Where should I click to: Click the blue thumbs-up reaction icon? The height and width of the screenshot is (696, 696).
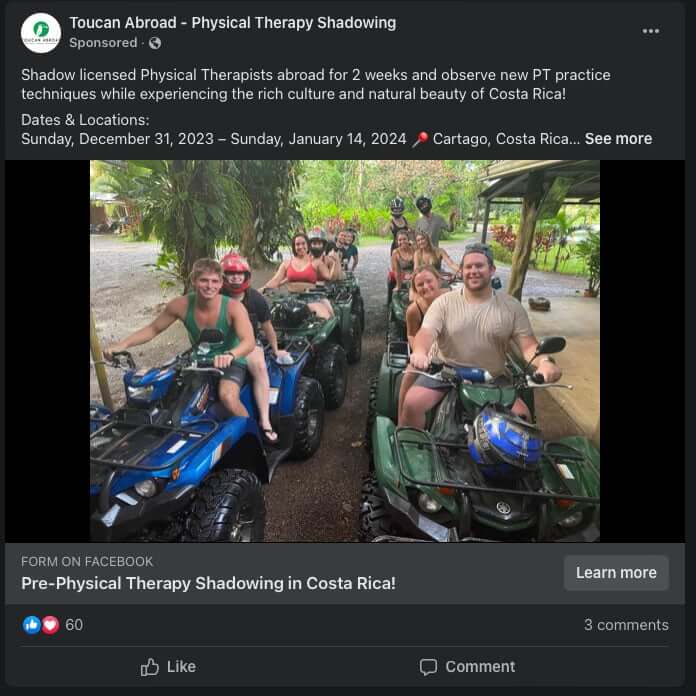[32, 625]
